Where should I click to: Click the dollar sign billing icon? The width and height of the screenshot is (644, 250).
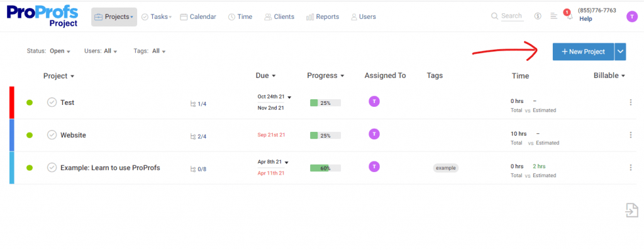click(538, 16)
